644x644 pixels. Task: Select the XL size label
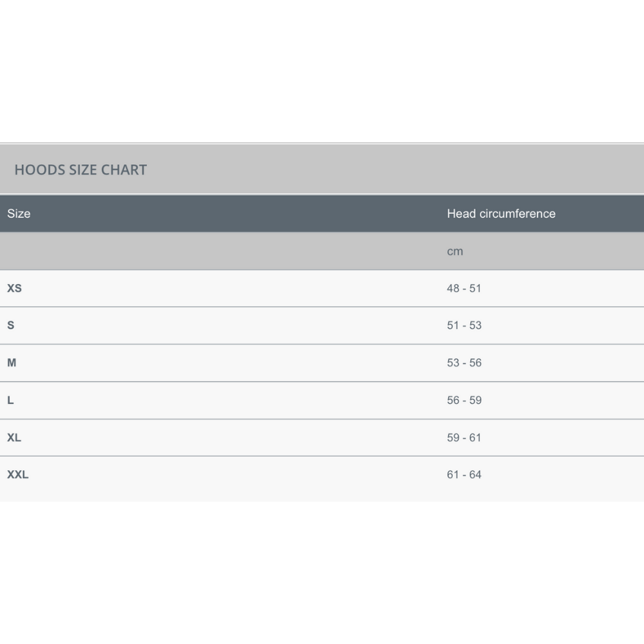(x=14, y=437)
